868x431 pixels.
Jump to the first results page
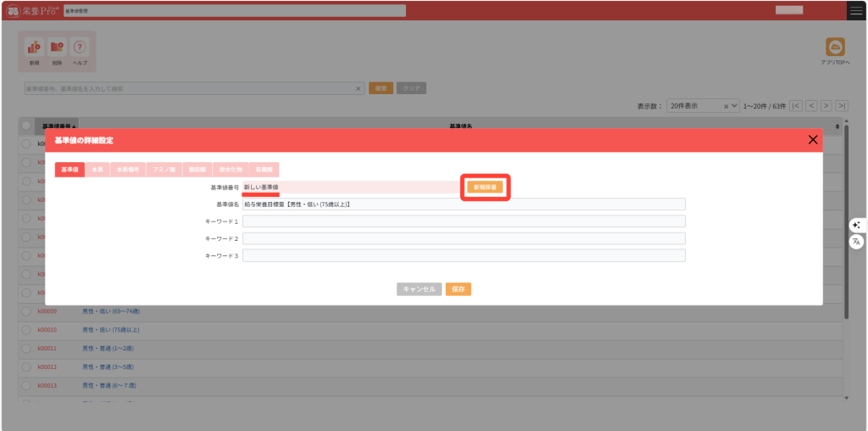[796, 106]
